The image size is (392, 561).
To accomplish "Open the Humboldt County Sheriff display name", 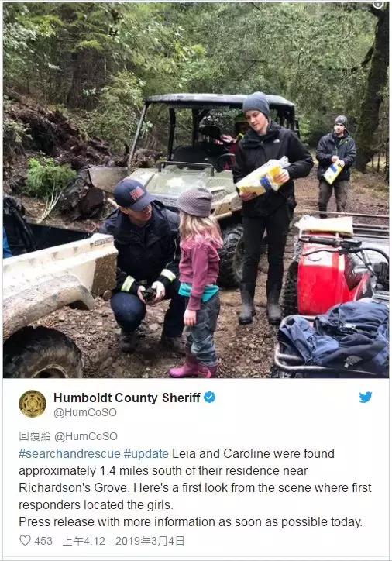I will (x=126, y=398).
